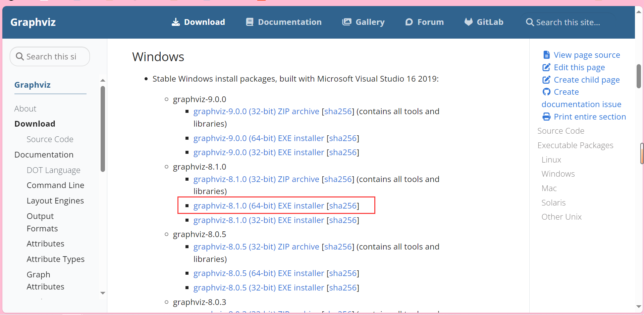Click the Create child page pencil icon
Screen dimensions: 644x315
click(546, 80)
